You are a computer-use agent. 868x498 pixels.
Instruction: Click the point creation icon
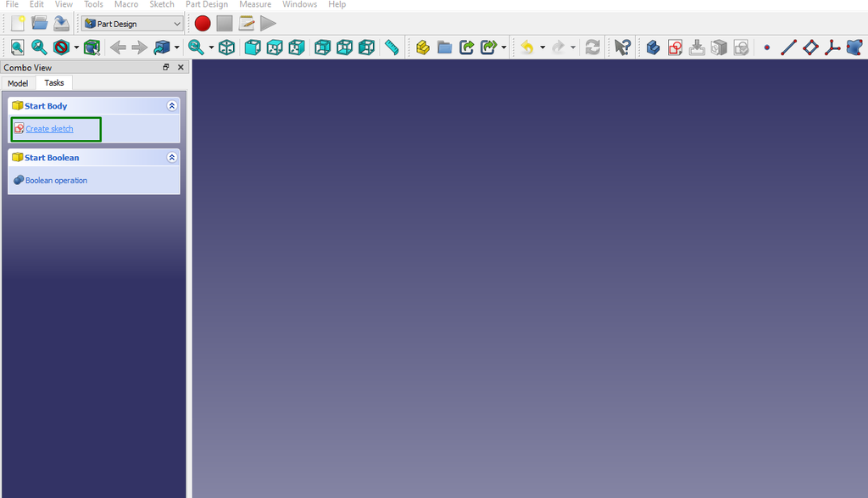pos(765,47)
